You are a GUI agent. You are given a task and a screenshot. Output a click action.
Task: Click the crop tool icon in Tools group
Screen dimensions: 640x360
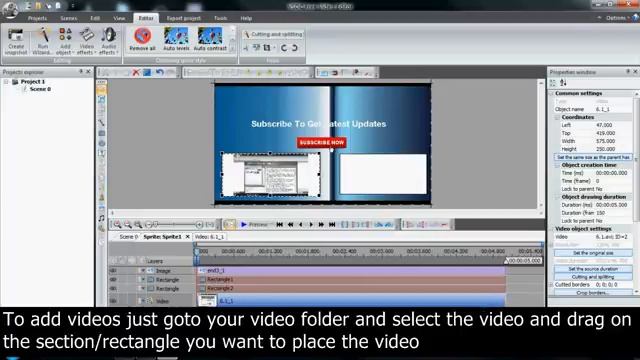coord(267,48)
